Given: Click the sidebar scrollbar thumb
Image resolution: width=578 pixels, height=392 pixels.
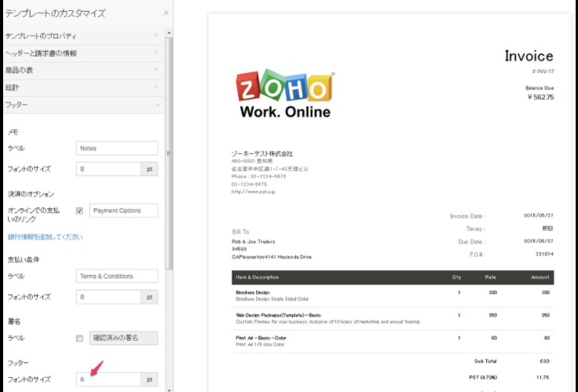Looking at the screenshot, I should (169, 153).
